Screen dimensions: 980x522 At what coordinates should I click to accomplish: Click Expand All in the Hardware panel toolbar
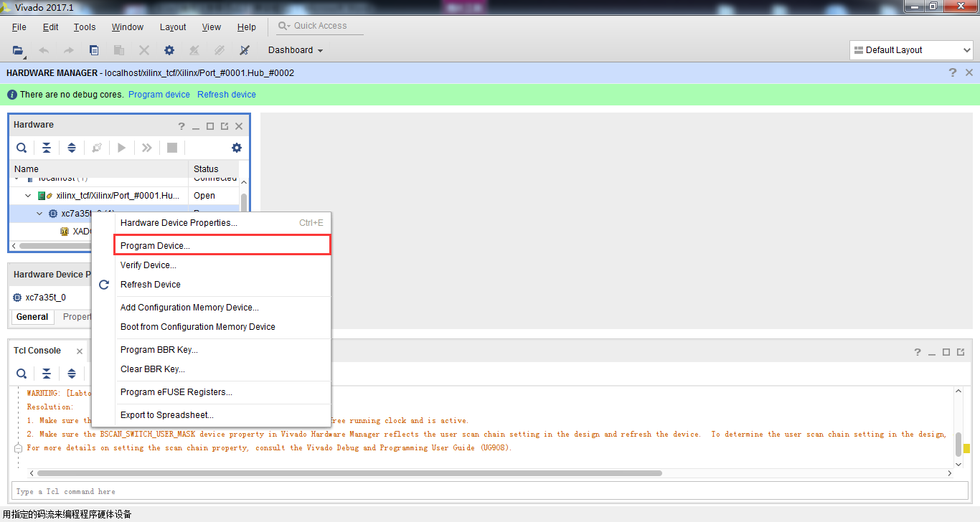click(72, 148)
